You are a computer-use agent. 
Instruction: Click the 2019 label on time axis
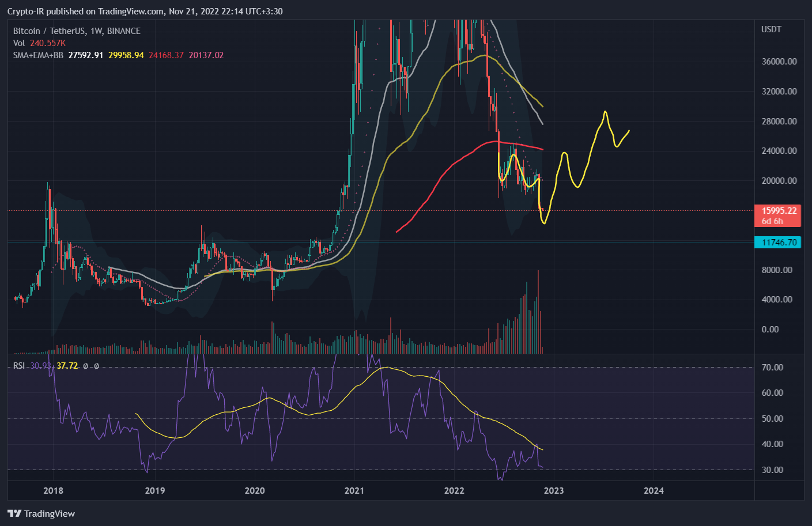point(154,491)
